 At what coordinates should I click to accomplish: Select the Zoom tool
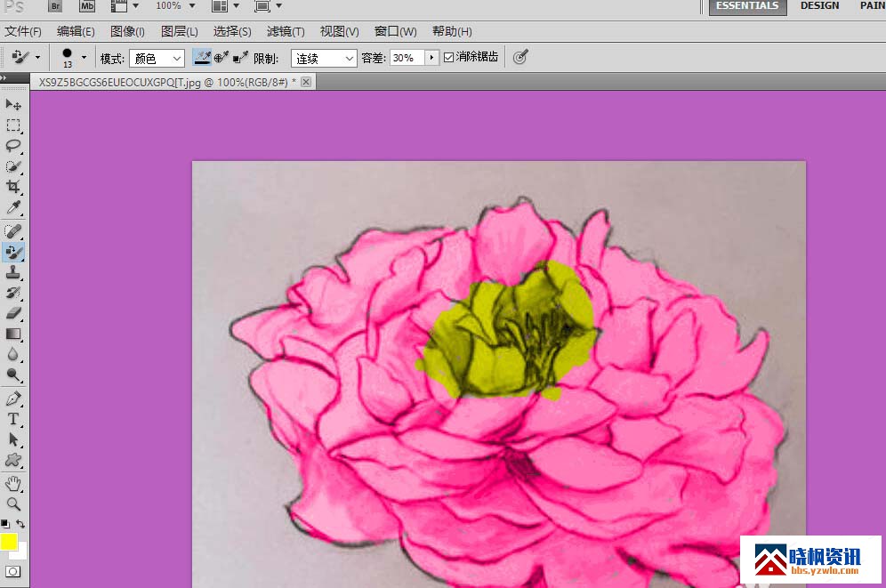pos(13,503)
